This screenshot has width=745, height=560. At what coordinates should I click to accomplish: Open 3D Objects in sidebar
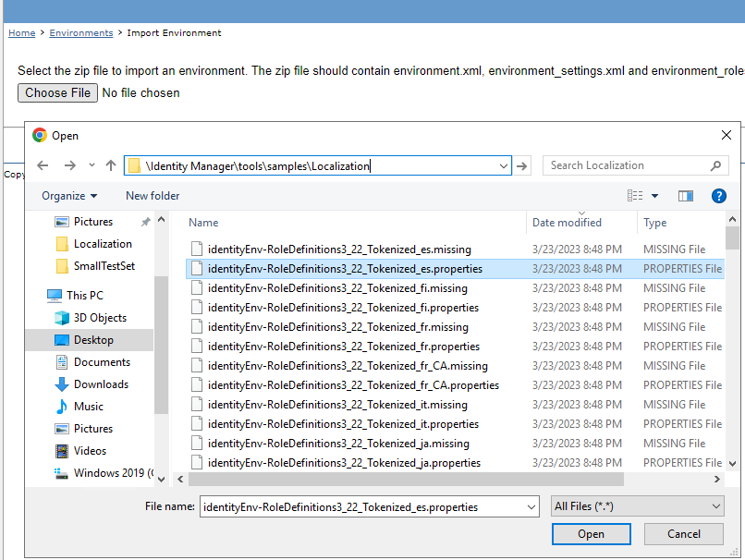[100, 318]
